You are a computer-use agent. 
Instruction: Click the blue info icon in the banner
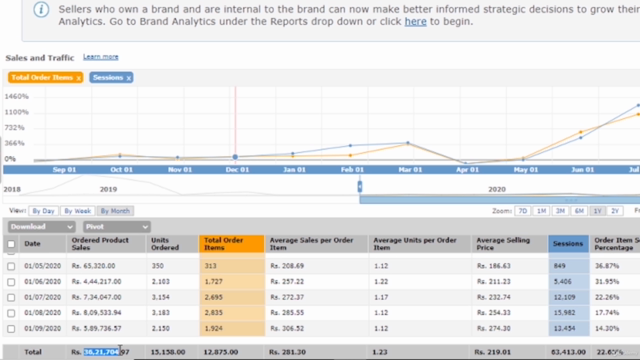coord(41,9)
